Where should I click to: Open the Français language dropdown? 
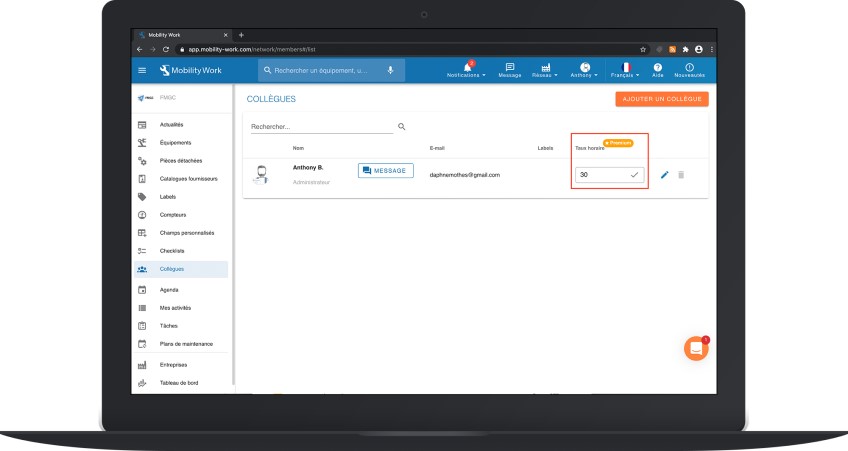coord(625,70)
